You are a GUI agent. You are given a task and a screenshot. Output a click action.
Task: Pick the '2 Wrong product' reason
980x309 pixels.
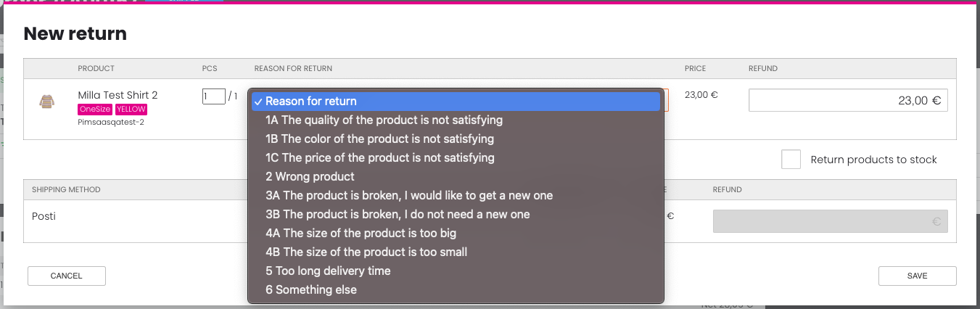[456, 177]
